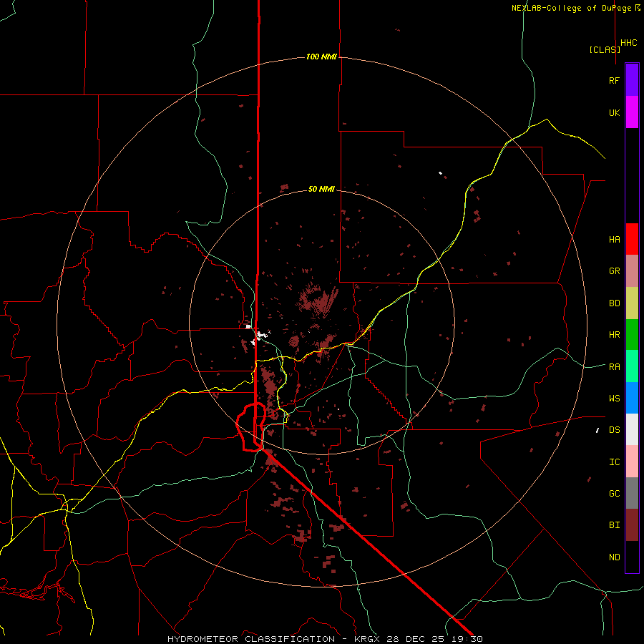Choose the brown BI legend swatch
Viewport: 644px width, 644px height.
click(x=632, y=525)
